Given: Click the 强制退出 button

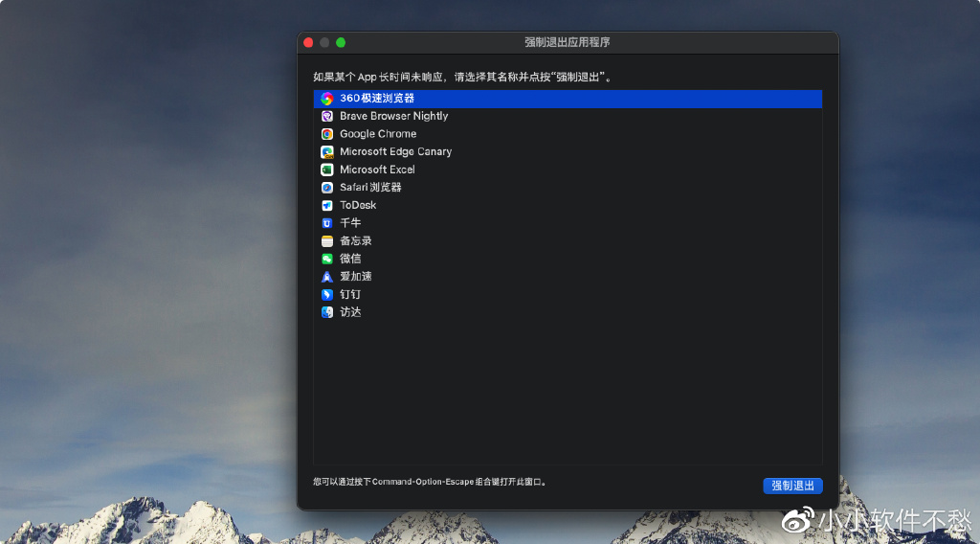Looking at the screenshot, I should point(792,486).
